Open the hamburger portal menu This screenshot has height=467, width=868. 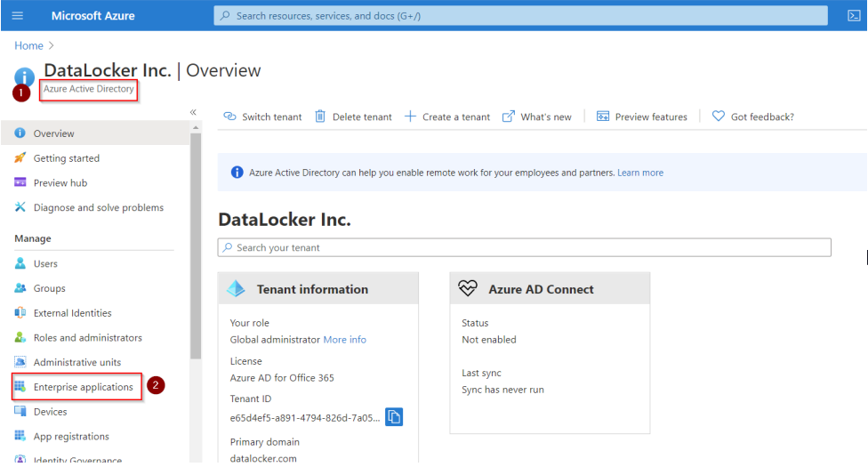tap(18, 15)
